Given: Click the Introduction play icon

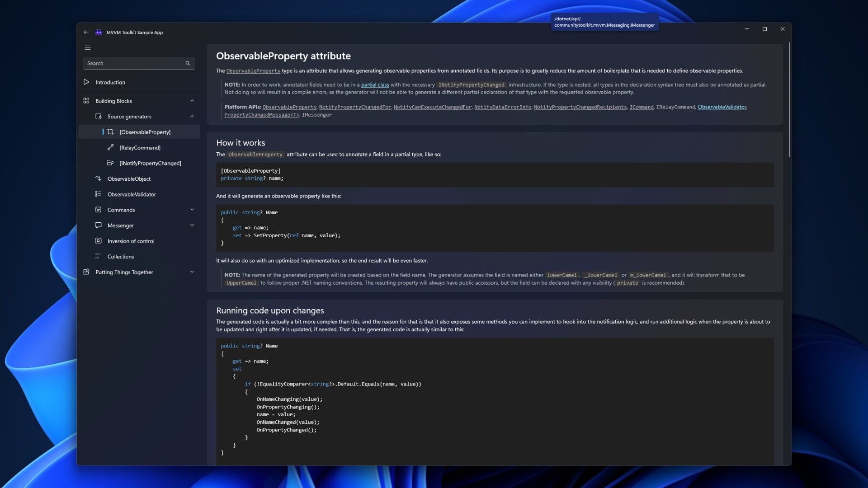Looking at the screenshot, I should pos(86,82).
